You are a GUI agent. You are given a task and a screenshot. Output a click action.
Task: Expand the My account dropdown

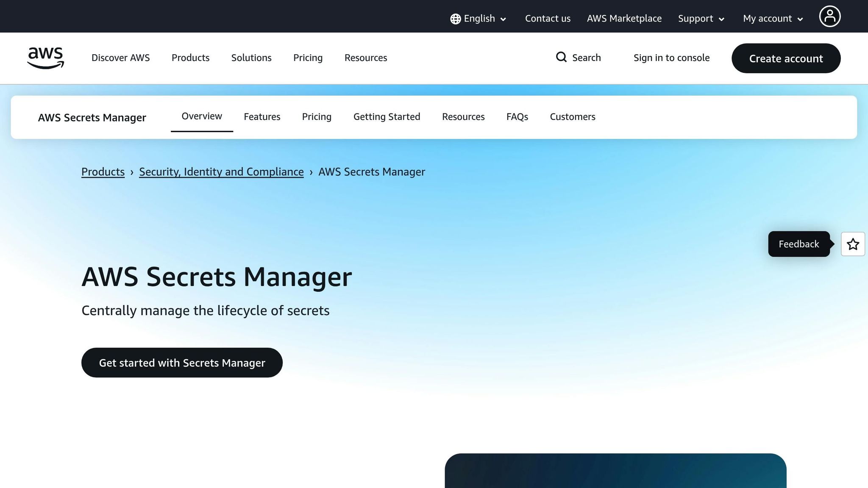pos(771,19)
